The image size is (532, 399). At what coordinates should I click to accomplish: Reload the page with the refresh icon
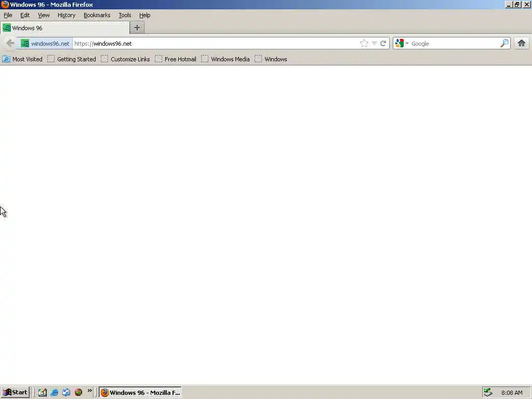383,44
